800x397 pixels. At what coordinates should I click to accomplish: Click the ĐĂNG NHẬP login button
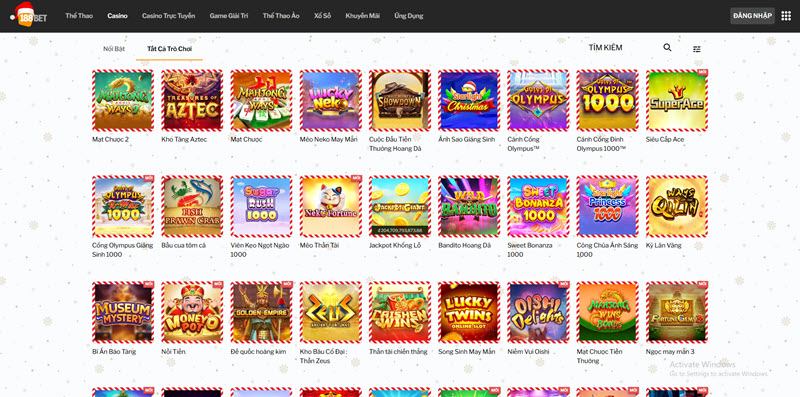(753, 16)
